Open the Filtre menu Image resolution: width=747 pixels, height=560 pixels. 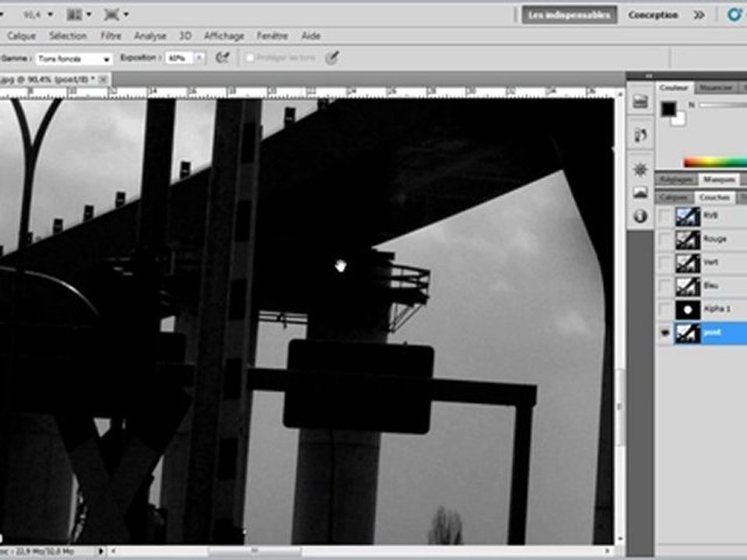[x=111, y=36]
